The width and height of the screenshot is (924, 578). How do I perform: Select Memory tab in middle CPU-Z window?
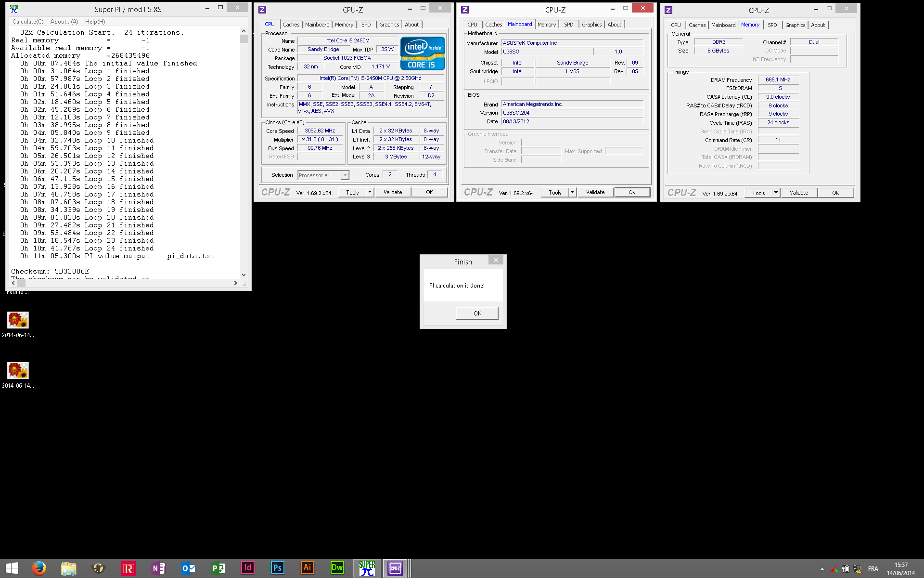[547, 25]
